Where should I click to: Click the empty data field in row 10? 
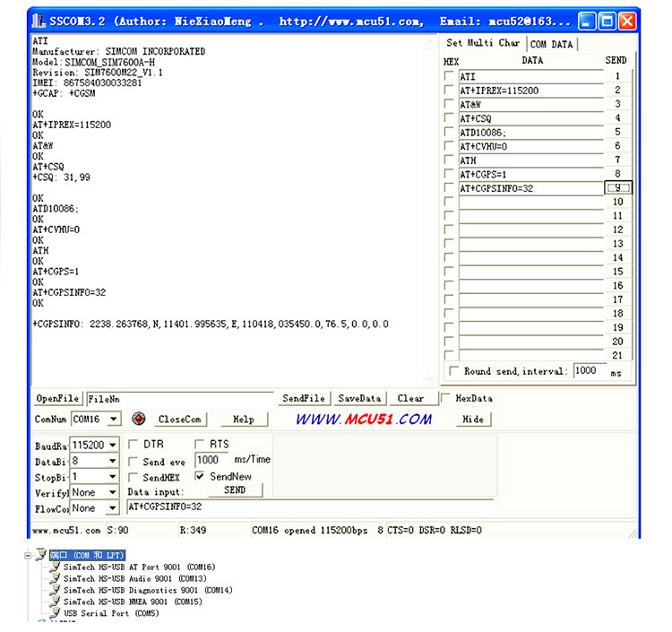click(531, 202)
